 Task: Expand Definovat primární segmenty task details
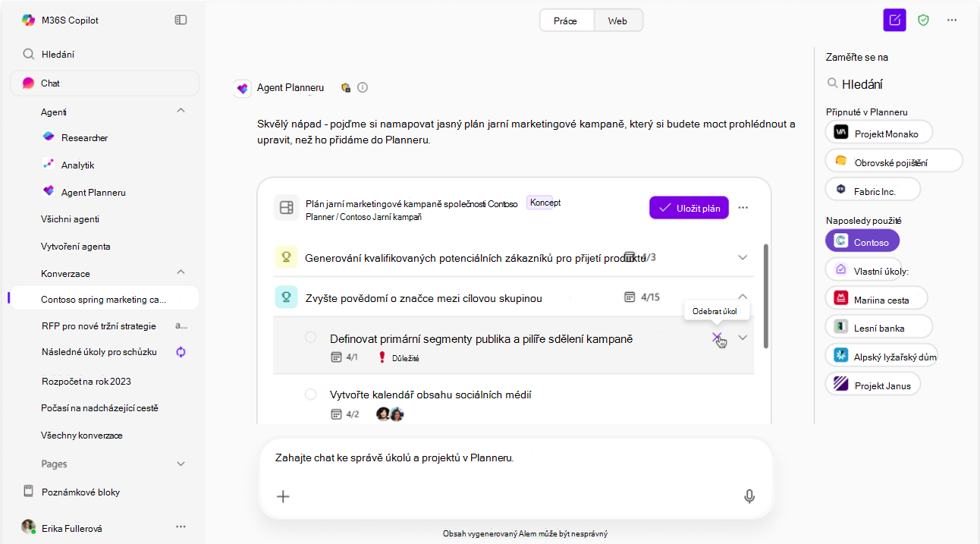point(743,338)
